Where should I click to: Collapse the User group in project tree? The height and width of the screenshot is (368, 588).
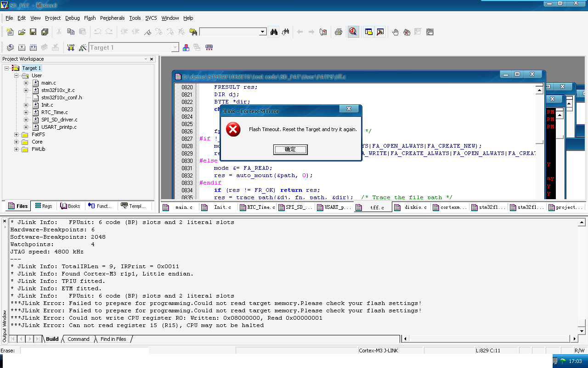(x=17, y=75)
